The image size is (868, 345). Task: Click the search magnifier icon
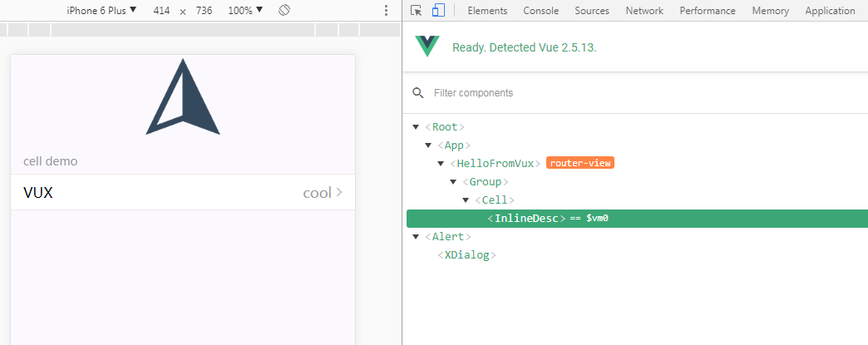418,93
